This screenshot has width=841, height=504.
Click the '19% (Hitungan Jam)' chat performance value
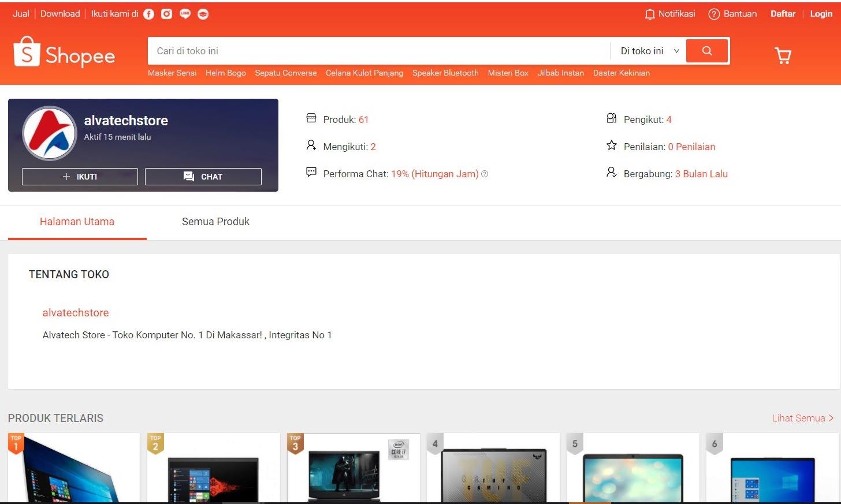pyautogui.click(x=435, y=174)
